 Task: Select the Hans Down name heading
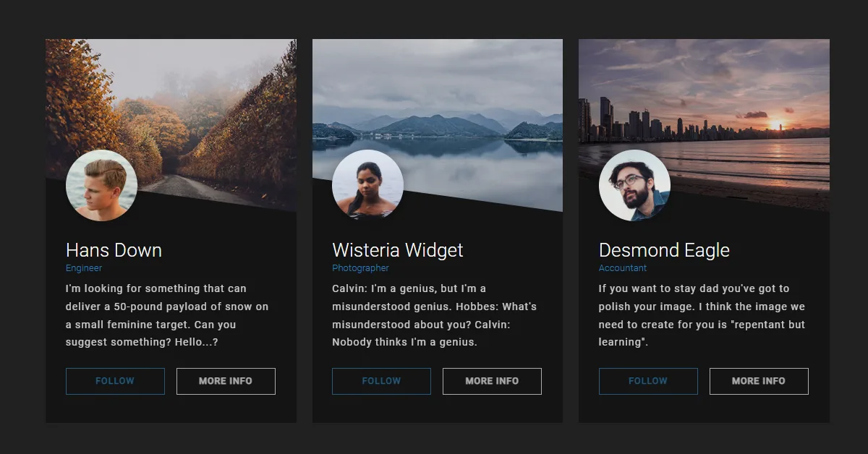[x=114, y=250]
